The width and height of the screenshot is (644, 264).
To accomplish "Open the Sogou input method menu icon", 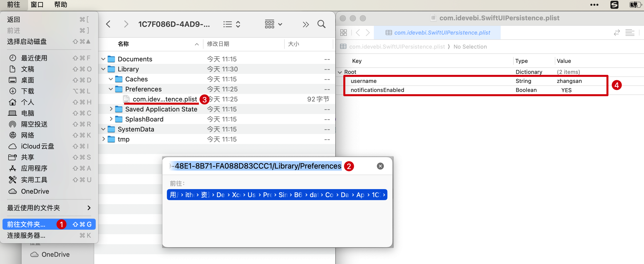I will [x=614, y=5].
